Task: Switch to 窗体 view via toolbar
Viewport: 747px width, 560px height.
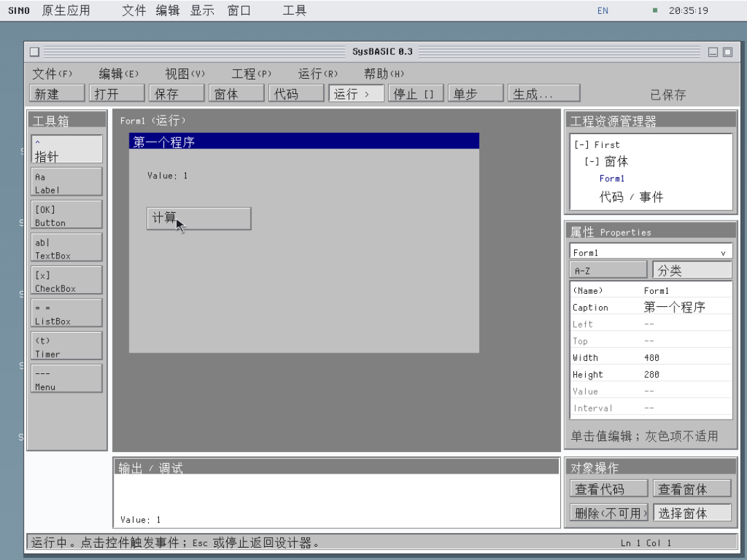Action: click(x=237, y=93)
